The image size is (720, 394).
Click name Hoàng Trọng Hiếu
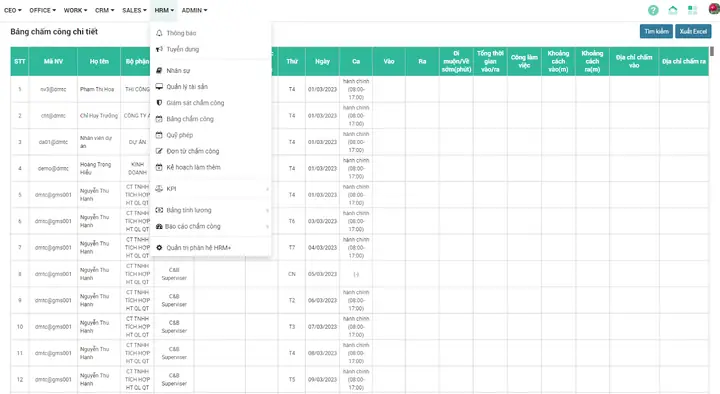click(x=96, y=169)
